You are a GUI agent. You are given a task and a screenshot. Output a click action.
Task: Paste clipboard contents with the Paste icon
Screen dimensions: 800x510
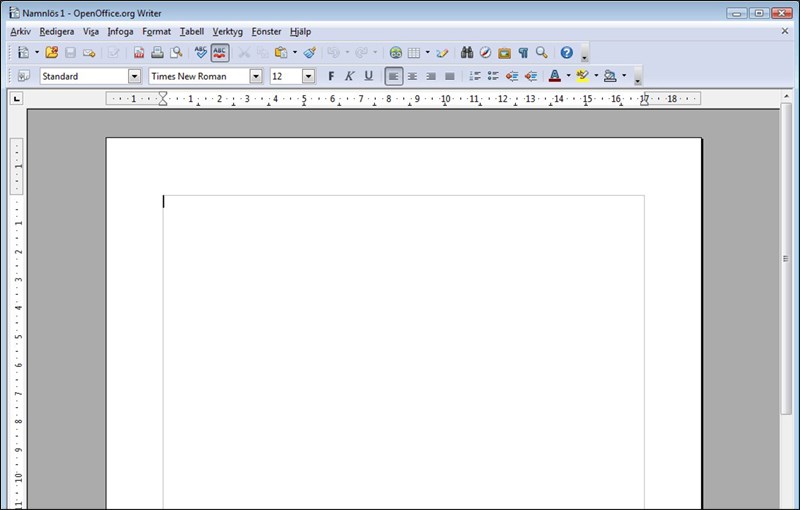(281, 53)
